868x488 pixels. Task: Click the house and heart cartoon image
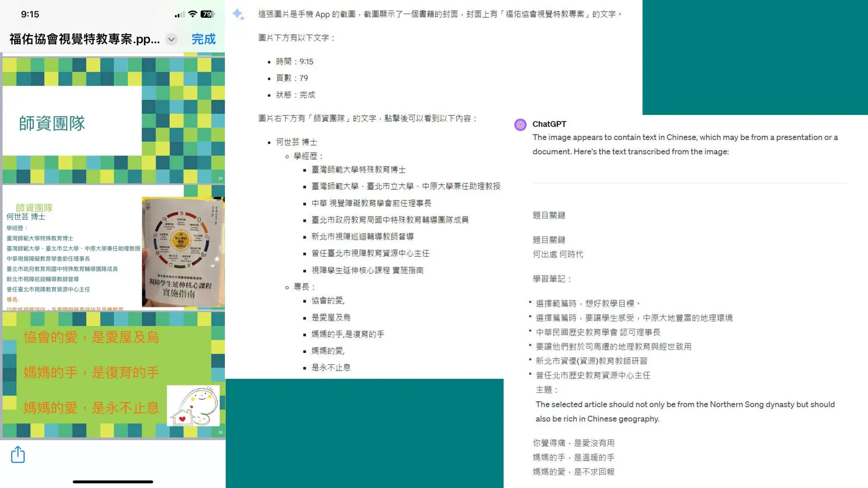(193, 406)
